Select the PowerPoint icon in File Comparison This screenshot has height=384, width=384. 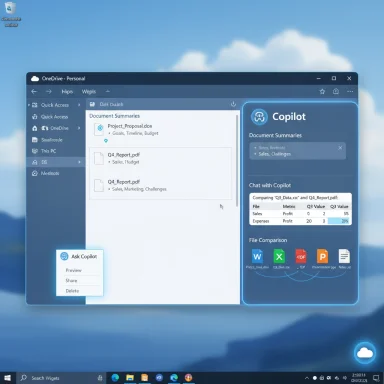[x=322, y=257]
